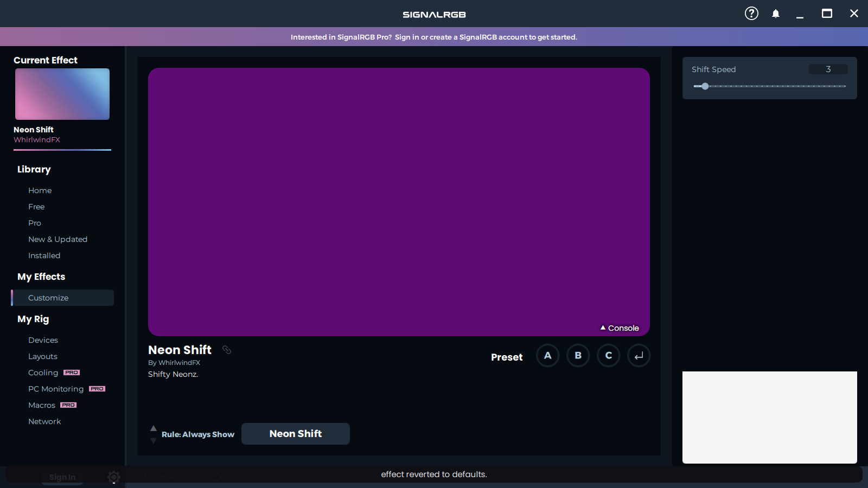868x488 pixels.
Task: Click the Shifty Neonz. description text
Action: point(173,374)
